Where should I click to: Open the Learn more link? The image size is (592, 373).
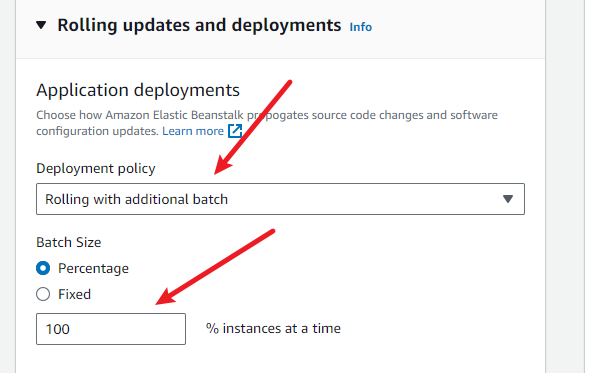(x=193, y=131)
